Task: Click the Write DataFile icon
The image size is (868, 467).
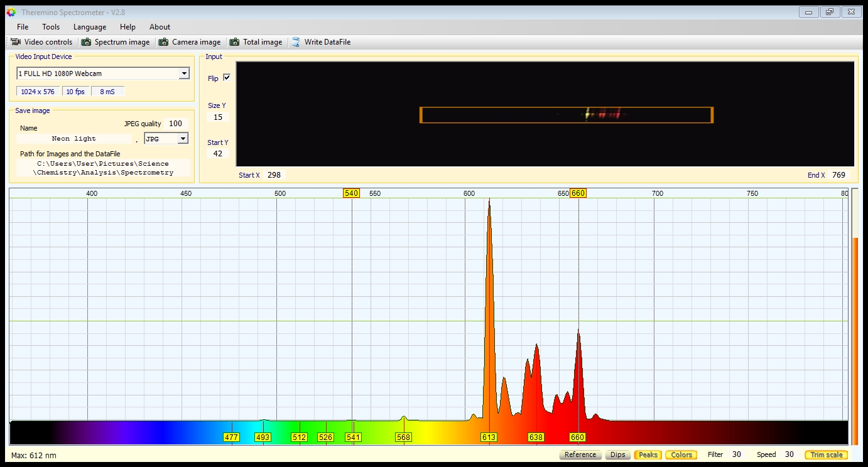Action: coord(296,42)
